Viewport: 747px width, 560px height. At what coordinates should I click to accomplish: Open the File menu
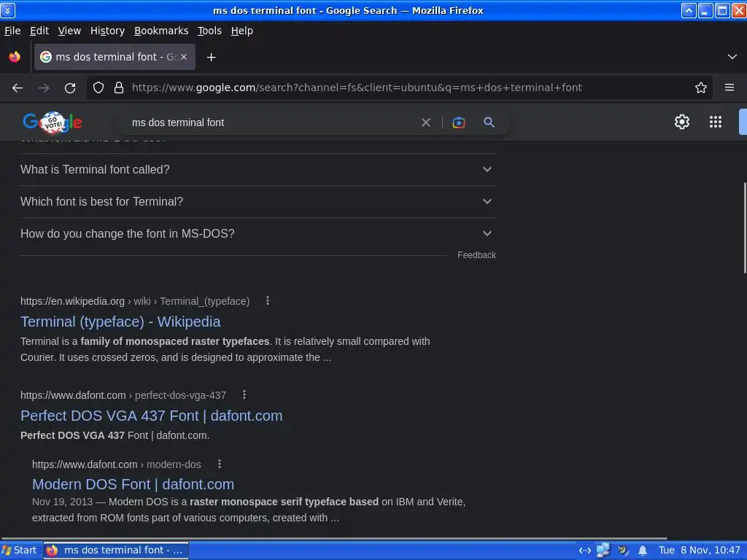point(12,31)
